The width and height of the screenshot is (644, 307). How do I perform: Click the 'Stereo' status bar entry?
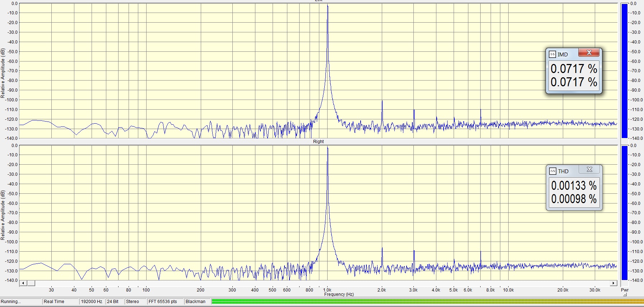pos(135,302)
